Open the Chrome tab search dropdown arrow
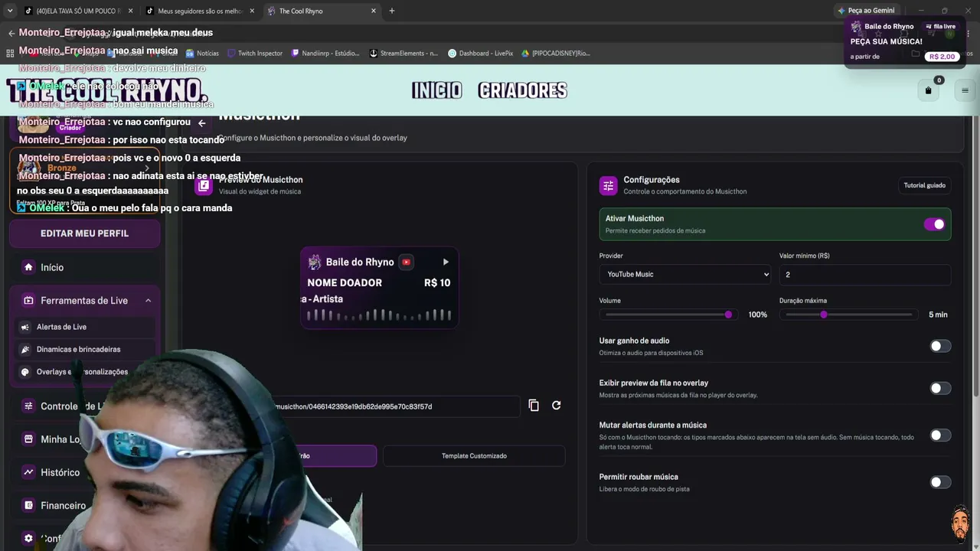The width and height of the screenshot is (980, 551). [10, 11]
